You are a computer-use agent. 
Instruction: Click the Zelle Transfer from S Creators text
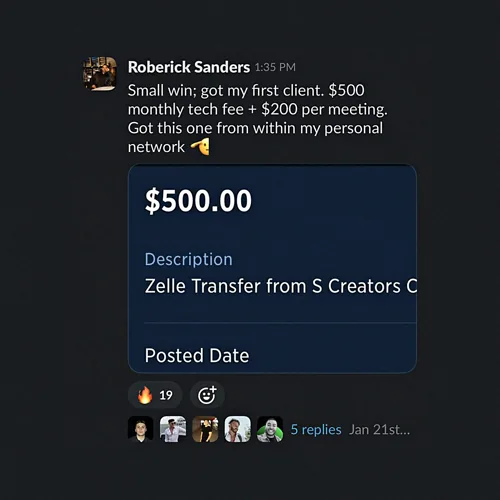pyautogui.click(x=281, y=286)
